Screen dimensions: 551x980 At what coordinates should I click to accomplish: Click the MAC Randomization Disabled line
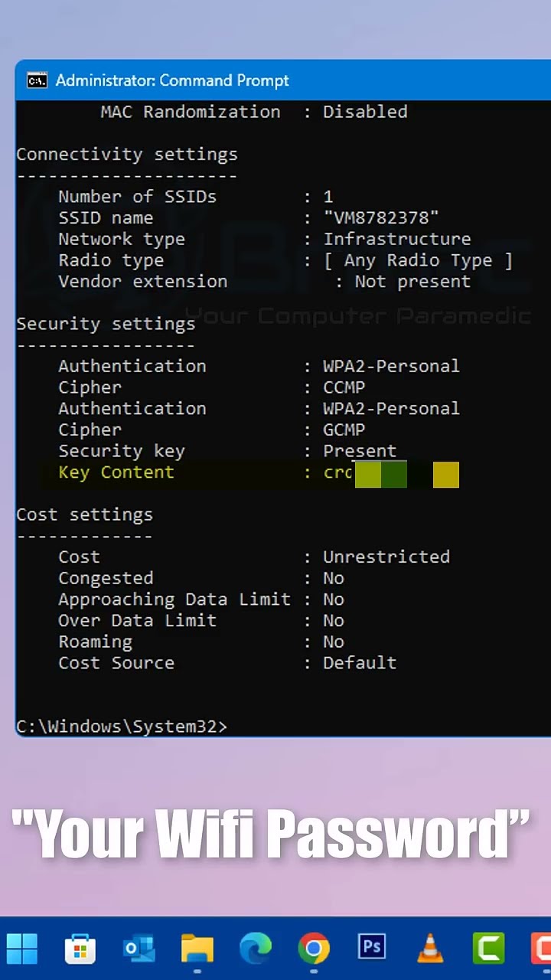253,112
